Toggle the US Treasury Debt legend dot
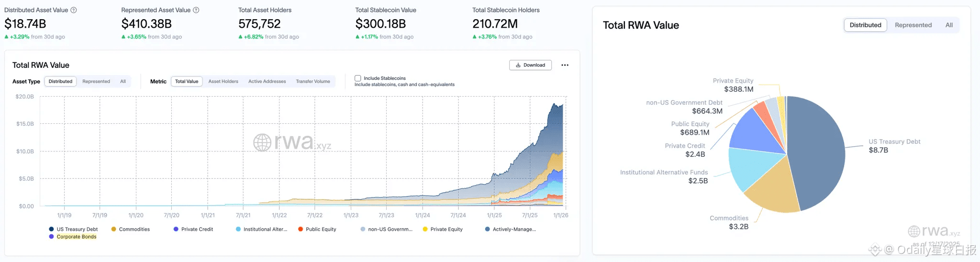The height and width of the screenshot is (262, 980). click(51, 229)
